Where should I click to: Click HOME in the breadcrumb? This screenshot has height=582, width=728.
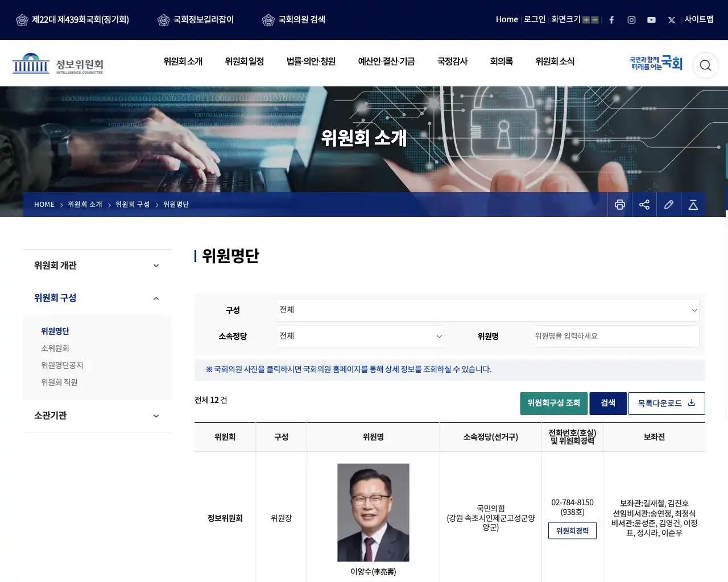[44, 205]
